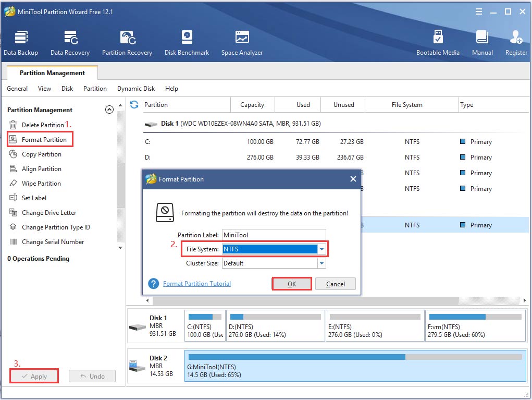Start the Disk Benchmark tool

point(187,43)
